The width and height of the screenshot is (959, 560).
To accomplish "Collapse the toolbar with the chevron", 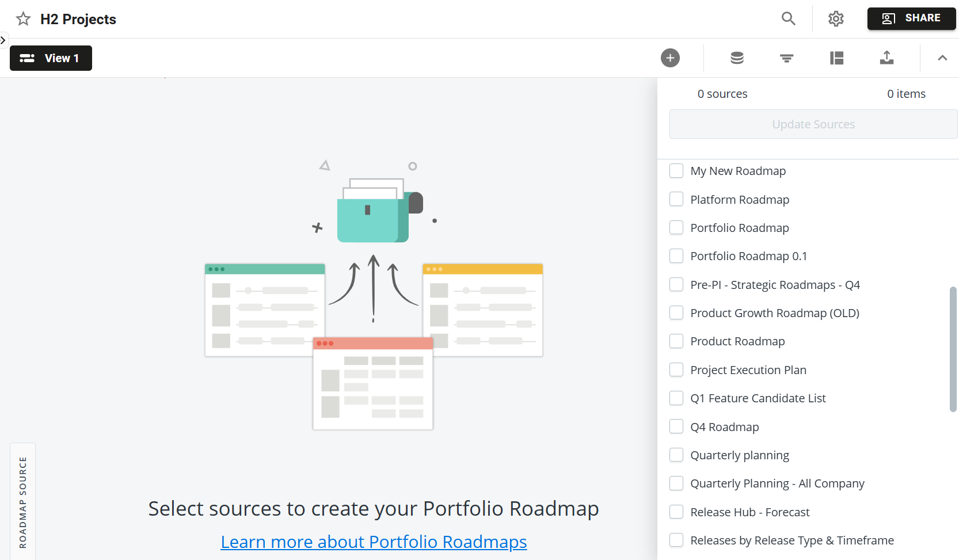I will [x=942, y=58].
